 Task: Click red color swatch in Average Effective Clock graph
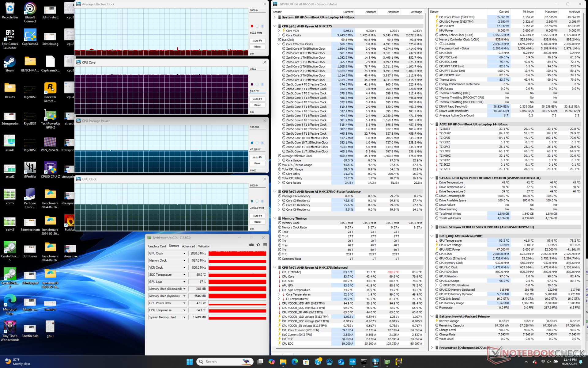pos(252,26)
